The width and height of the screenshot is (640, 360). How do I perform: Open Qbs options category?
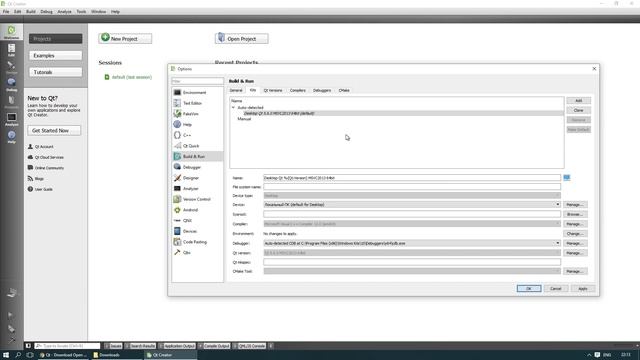[198, 253]
